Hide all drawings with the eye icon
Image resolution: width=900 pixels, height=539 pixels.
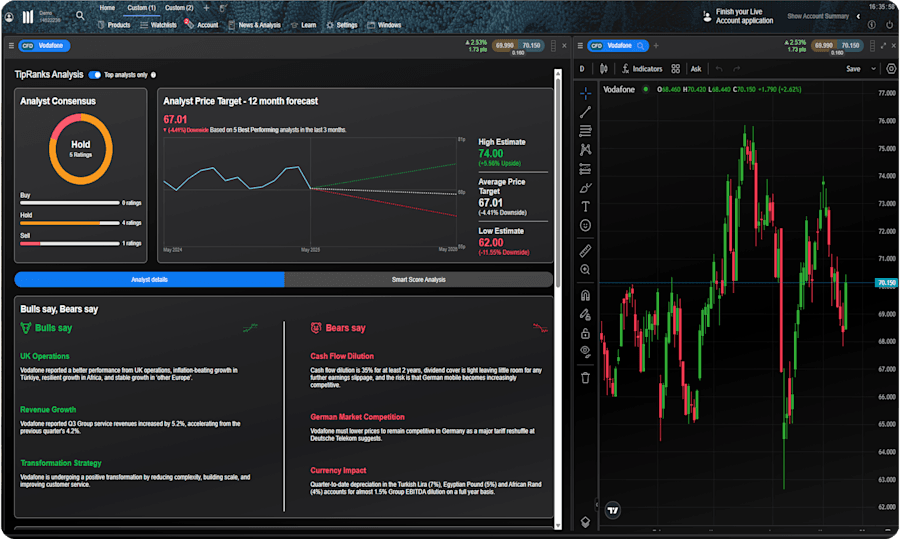(x=586, y=351)
